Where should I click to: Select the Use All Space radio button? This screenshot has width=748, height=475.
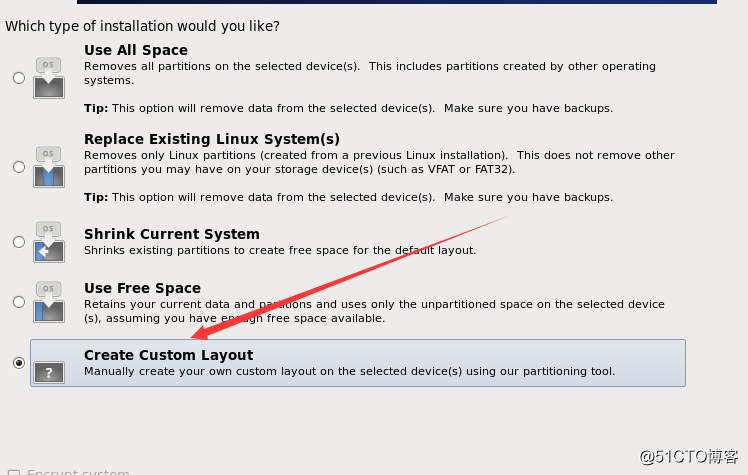click(19, 78)
